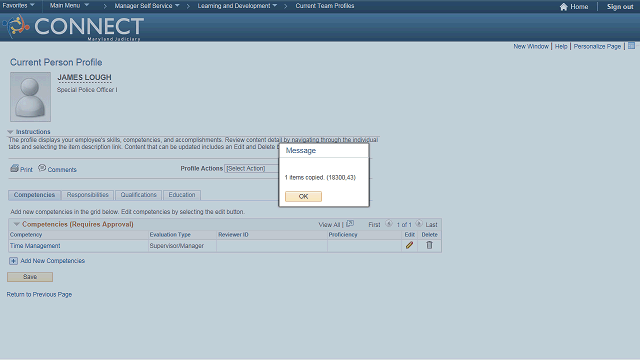
Task: Switch to the Education tab
Action: coord(182,195)
